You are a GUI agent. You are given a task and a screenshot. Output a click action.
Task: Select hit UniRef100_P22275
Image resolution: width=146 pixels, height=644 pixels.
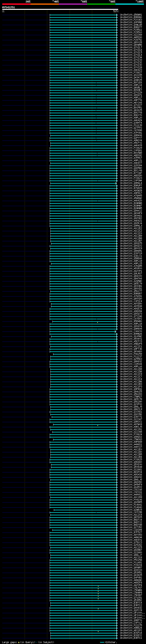pyautogui.click(x=131, y=625)
